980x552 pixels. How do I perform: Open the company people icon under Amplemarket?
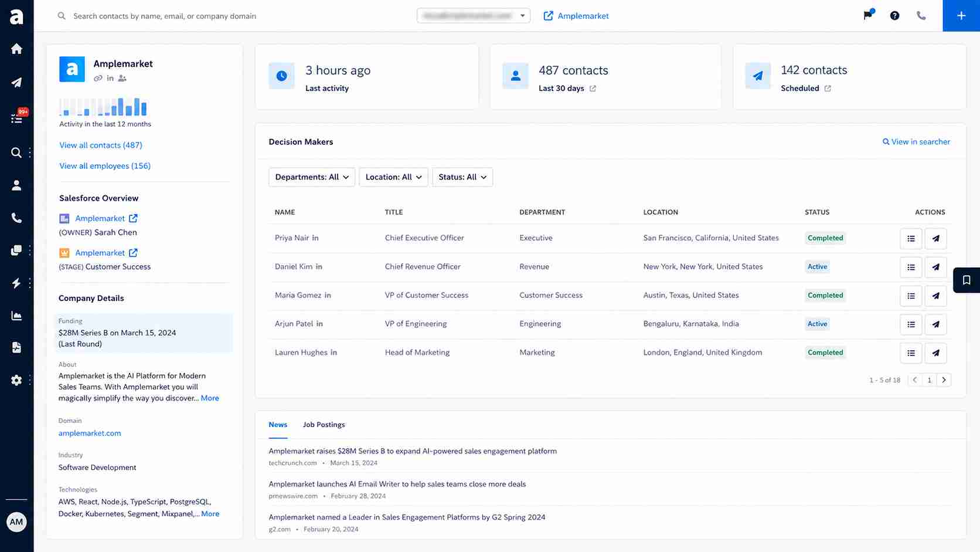tap(122, 78)
